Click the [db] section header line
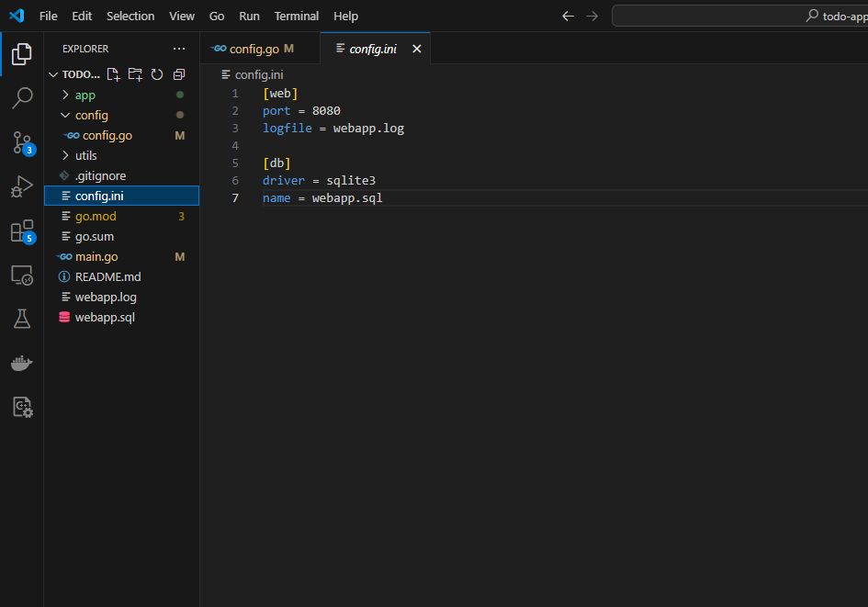The image size is (868, 607). [x=276, y=163]
